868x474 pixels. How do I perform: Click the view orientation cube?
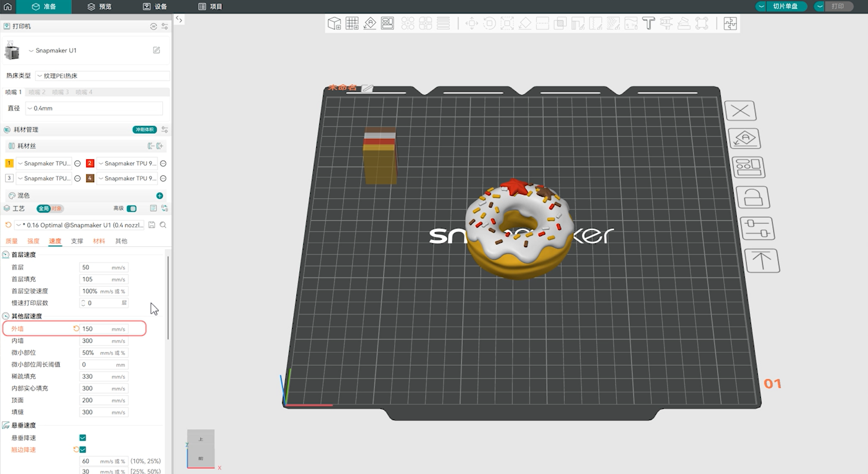201,449
